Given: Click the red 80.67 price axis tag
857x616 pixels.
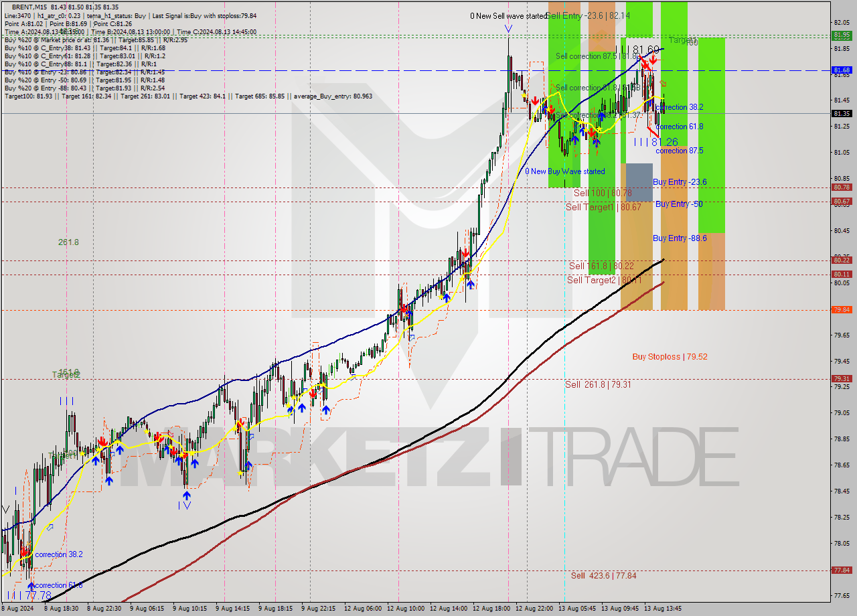Looking at the screenshot, I should pyautogui.click(x=842, y=201).
